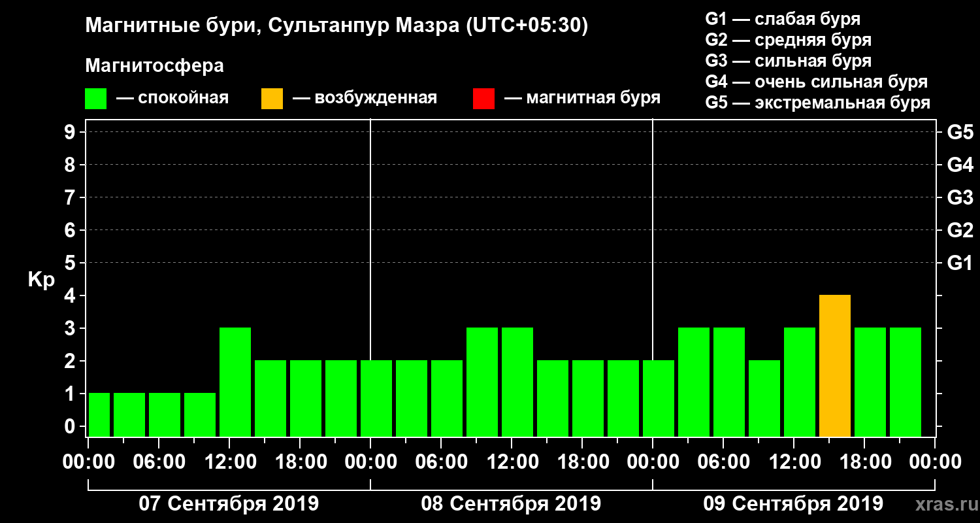Click the 'Магнитосфера' heading
The width and height of the screenshot is (980, 523).
[154, 66]
